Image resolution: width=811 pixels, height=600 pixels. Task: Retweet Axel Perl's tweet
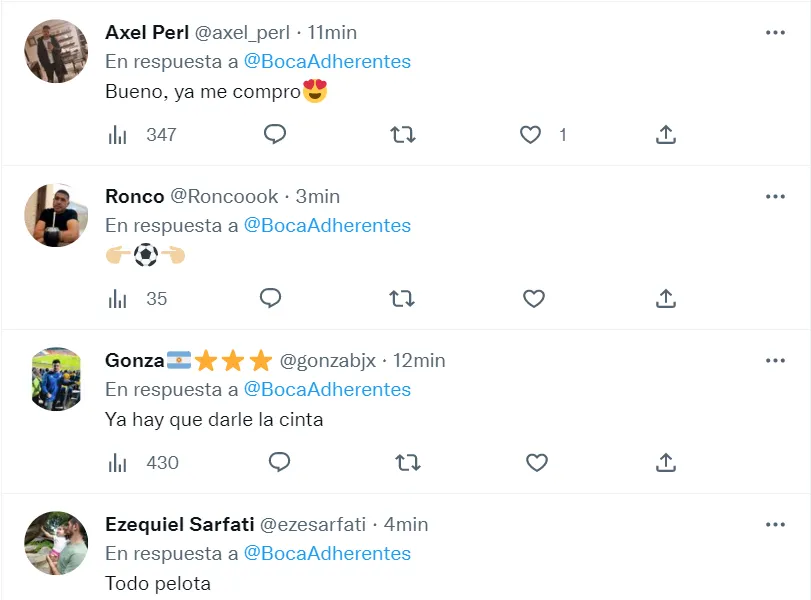[403, 135]
